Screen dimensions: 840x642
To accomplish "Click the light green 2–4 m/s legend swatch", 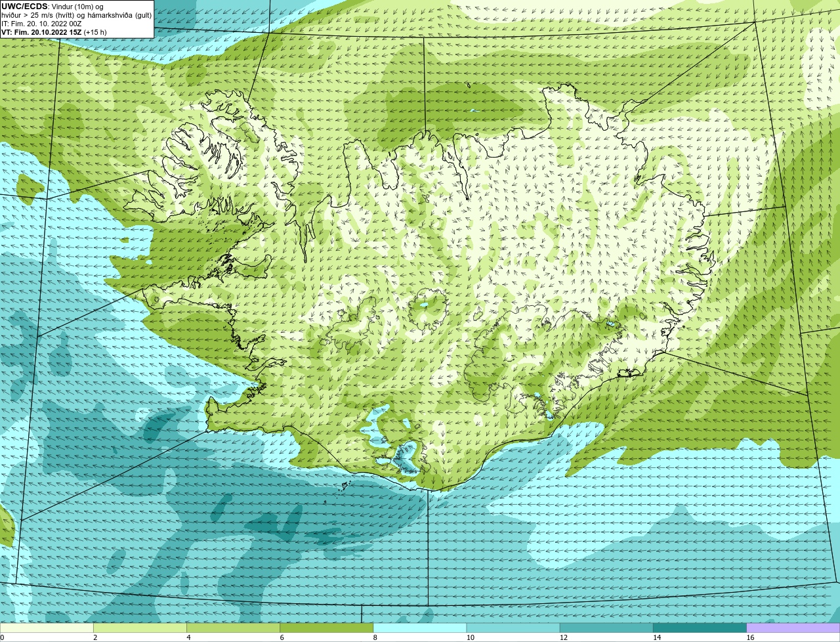I will pyautogui.click(x=140, y=628).
